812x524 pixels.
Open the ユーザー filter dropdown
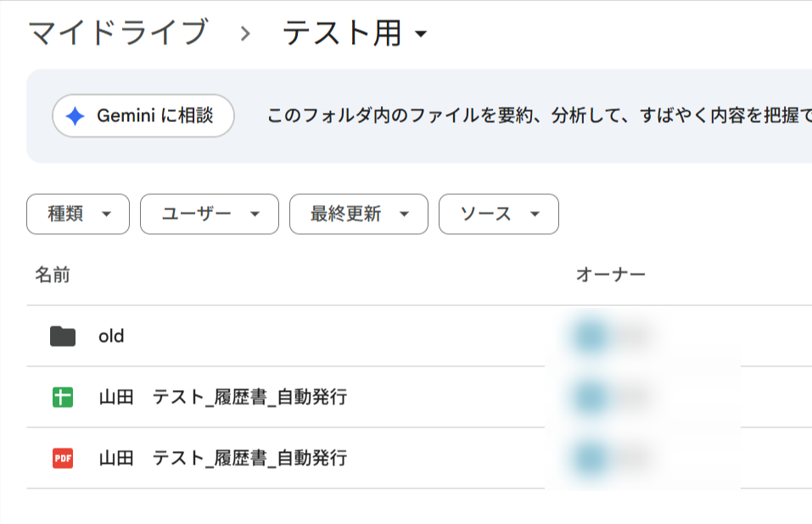click(x=210, y=215)
